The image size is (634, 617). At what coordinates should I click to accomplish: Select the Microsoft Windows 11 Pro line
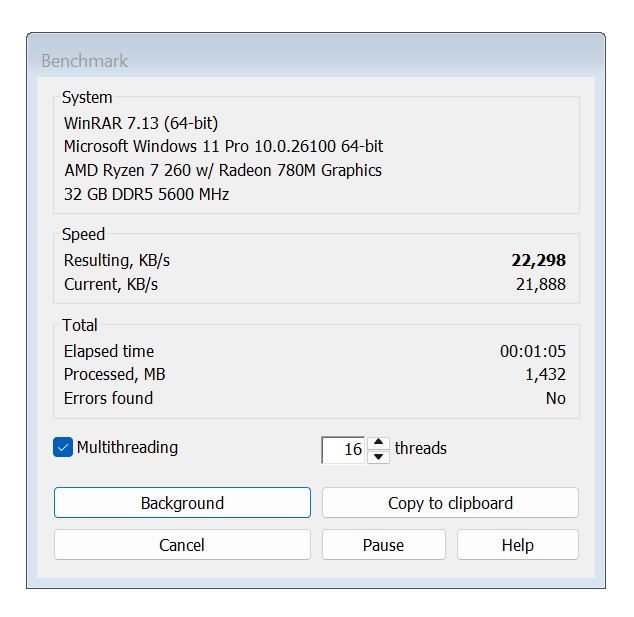[223, 146]
